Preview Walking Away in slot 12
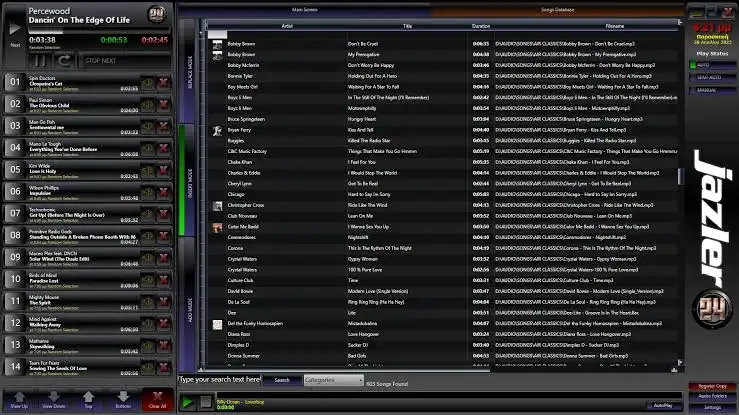The height and width of the screenshot is (415, 739). pyautogui.click(x=148, y=323)
